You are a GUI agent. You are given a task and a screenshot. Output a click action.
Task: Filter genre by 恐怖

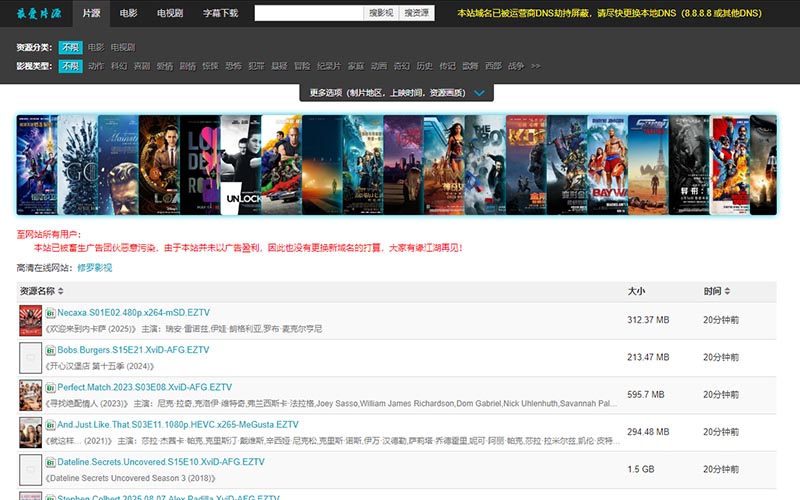click(x=233, y=66)
